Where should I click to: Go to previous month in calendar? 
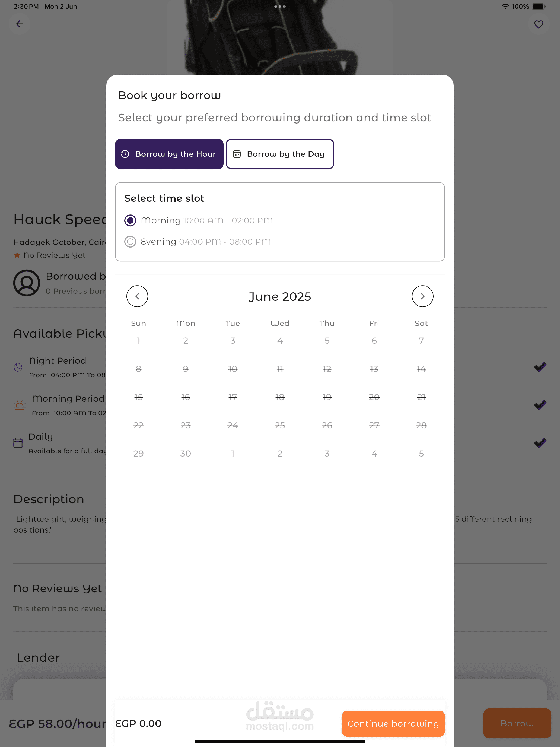click(x=137, y=296)
